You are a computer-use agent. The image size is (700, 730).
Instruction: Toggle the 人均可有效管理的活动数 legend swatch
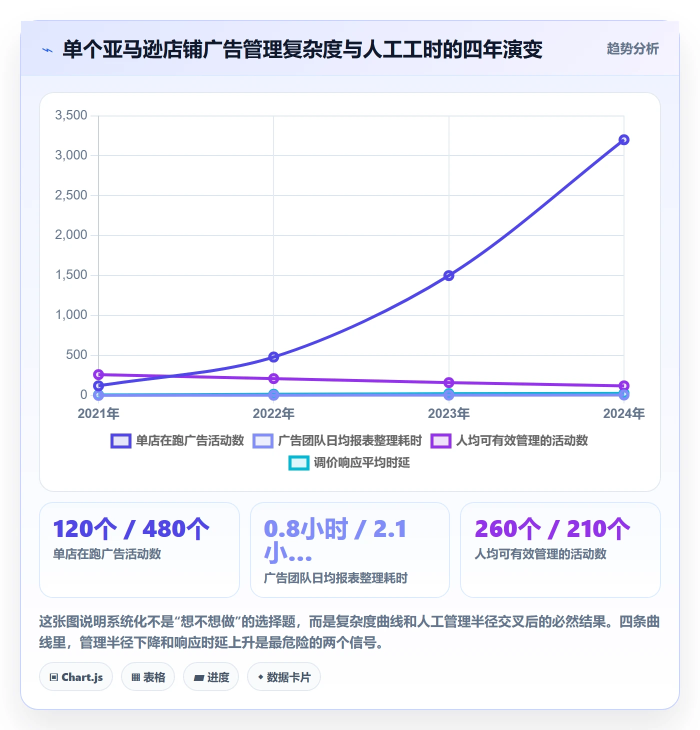click(441, 440)
